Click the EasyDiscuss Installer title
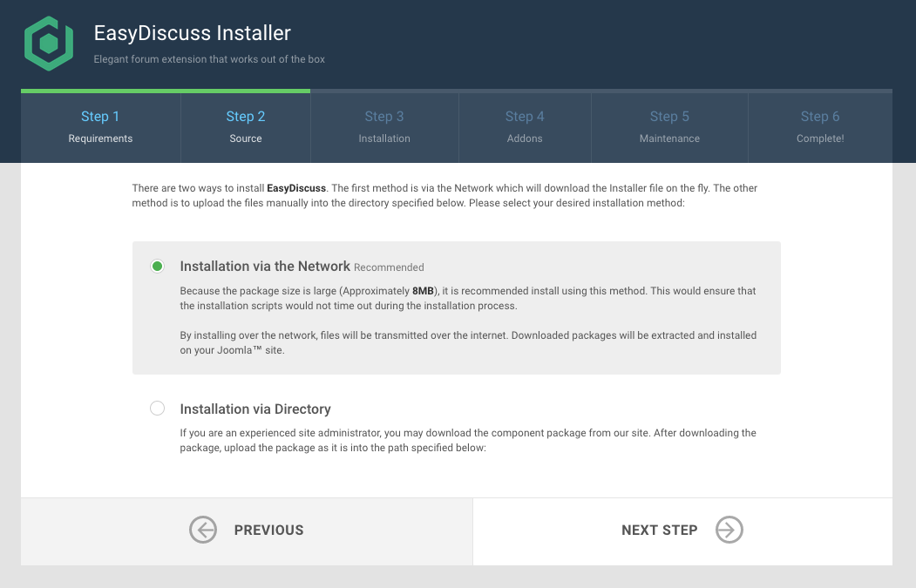Image resolution: width=916 pixels, height=588 pixels. click(193, 33)
